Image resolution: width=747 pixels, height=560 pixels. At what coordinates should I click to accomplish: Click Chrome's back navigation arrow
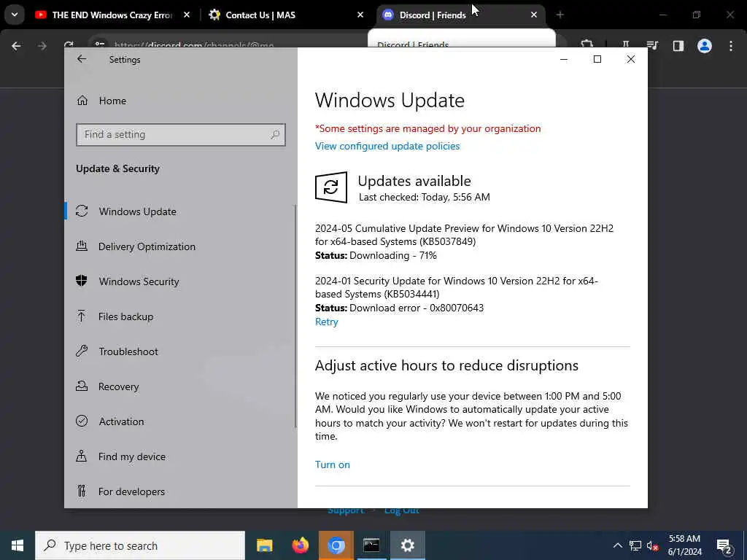(16, 46)
